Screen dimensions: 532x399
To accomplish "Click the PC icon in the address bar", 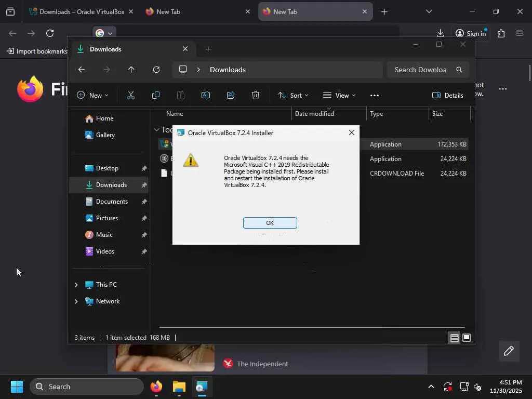I will (x=183, y=70).
